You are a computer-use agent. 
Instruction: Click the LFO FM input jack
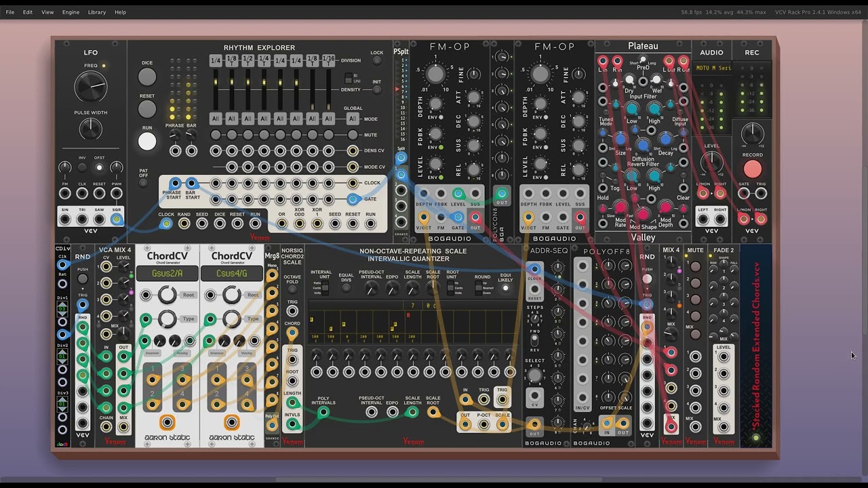click(x=65, y=193)
